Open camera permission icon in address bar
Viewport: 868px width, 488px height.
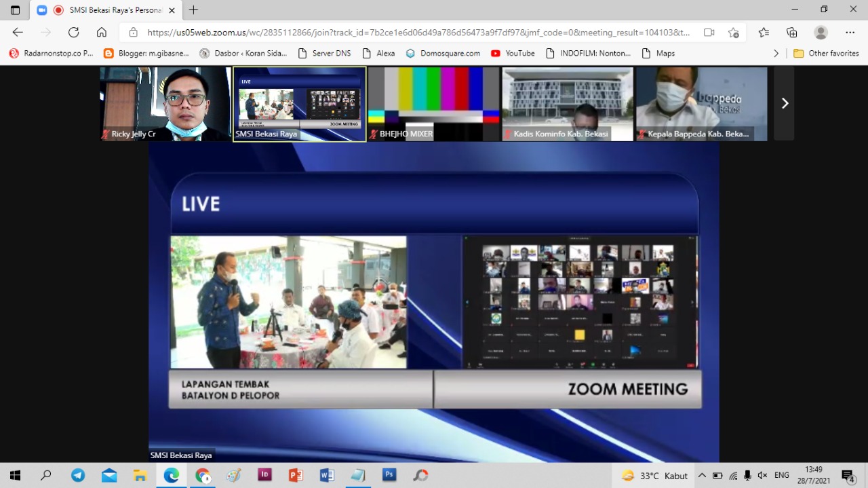[709, 33]
